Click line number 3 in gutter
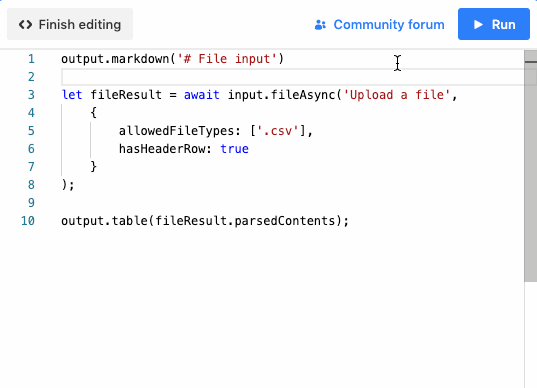The height and width of the screenshot is (388, 537). click(31, 95)
